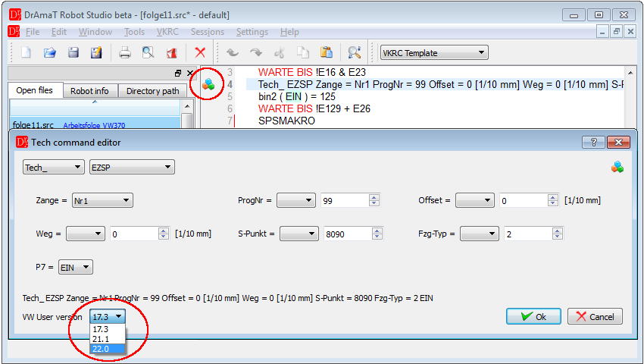
Task: Open the Tools menu
Action: coord(134,32)
